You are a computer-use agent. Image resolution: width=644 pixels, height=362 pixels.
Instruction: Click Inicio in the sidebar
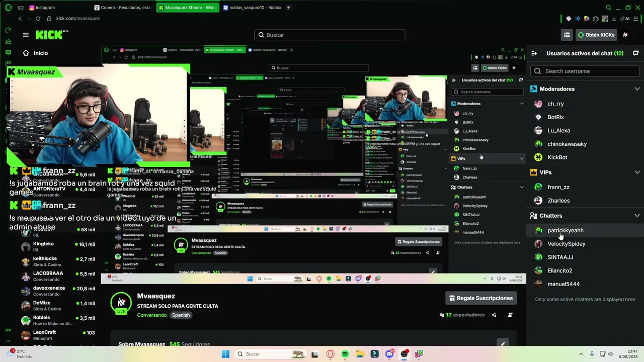[41, 53]
